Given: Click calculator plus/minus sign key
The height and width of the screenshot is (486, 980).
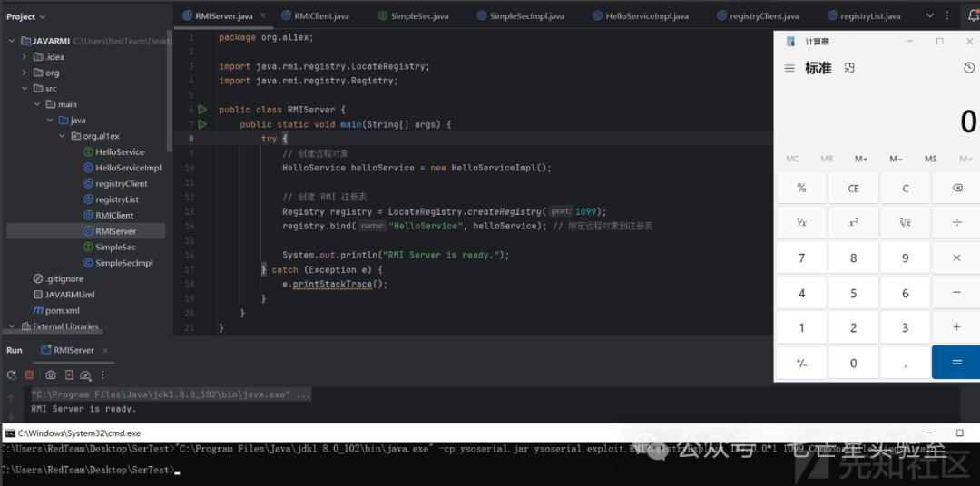Looking at the screenshot, I should (x=801, y=363).
